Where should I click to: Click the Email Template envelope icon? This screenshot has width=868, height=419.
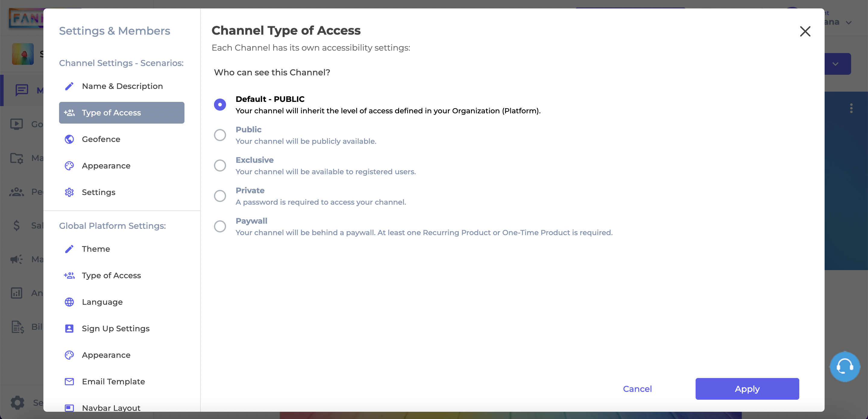[69, 381]
